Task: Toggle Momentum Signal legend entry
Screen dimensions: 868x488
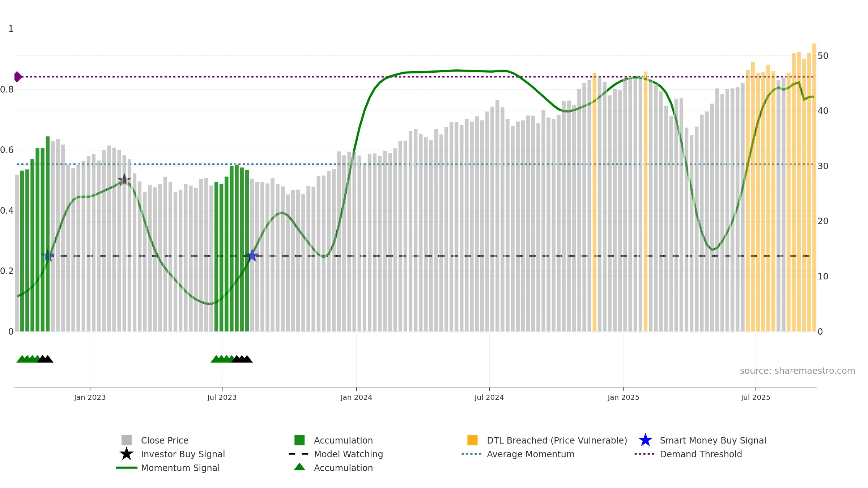Action: (180, 468)
